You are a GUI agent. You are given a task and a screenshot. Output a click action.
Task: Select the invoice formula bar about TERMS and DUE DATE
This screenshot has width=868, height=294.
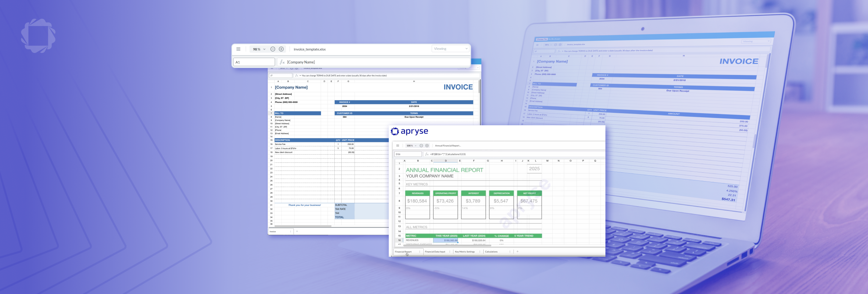[x=387, y=76]
